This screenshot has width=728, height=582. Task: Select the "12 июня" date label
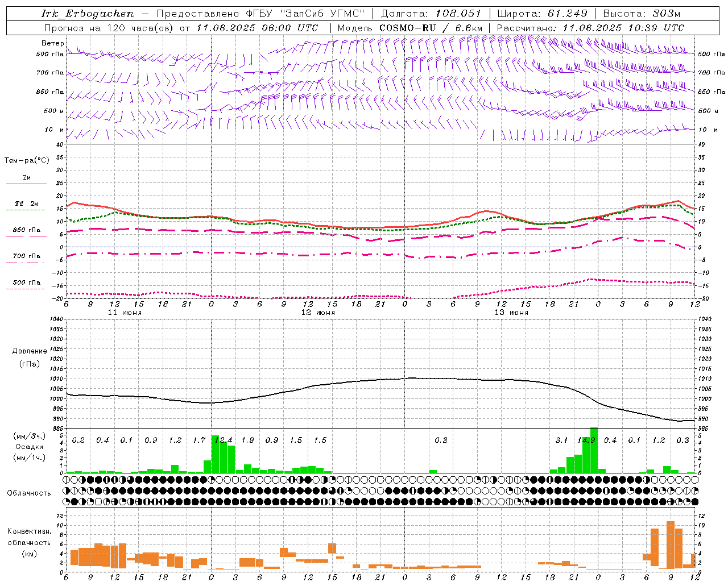318,312
